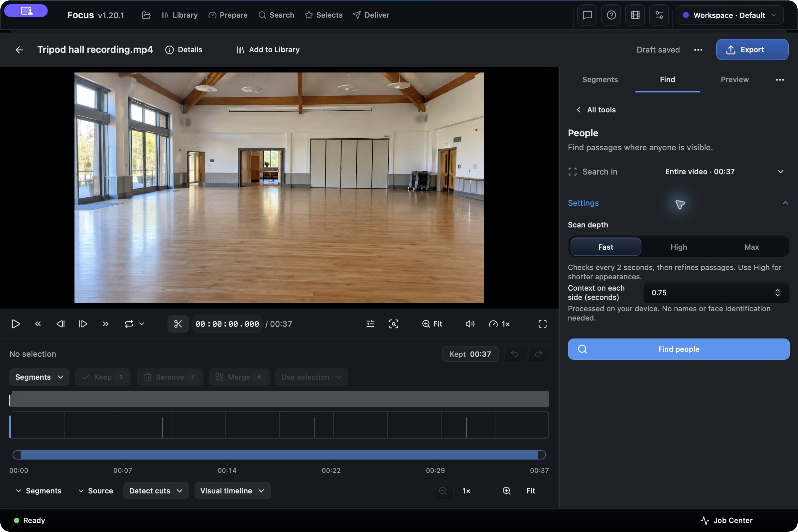Open the help question-mark icon

611,15
